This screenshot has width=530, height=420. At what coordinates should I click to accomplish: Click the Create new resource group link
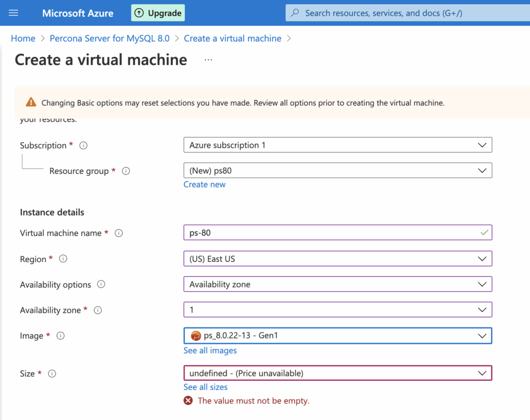[204, 184]
